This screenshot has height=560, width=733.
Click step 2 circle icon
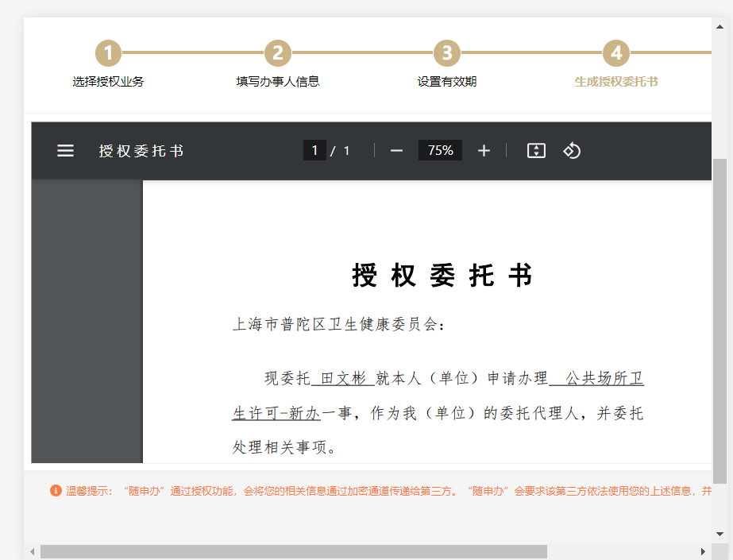[x=278, y=54]
